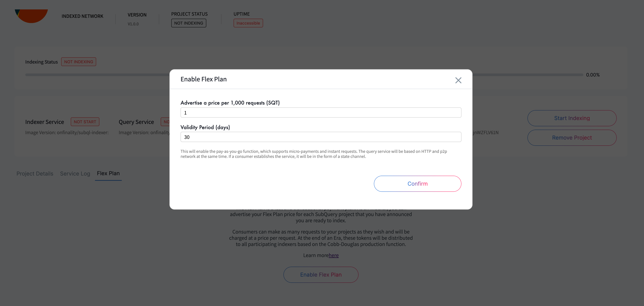Close the Enable Flex Plan dialog
This screenshot has width=644, height=306.
click(x=458, y=80)
